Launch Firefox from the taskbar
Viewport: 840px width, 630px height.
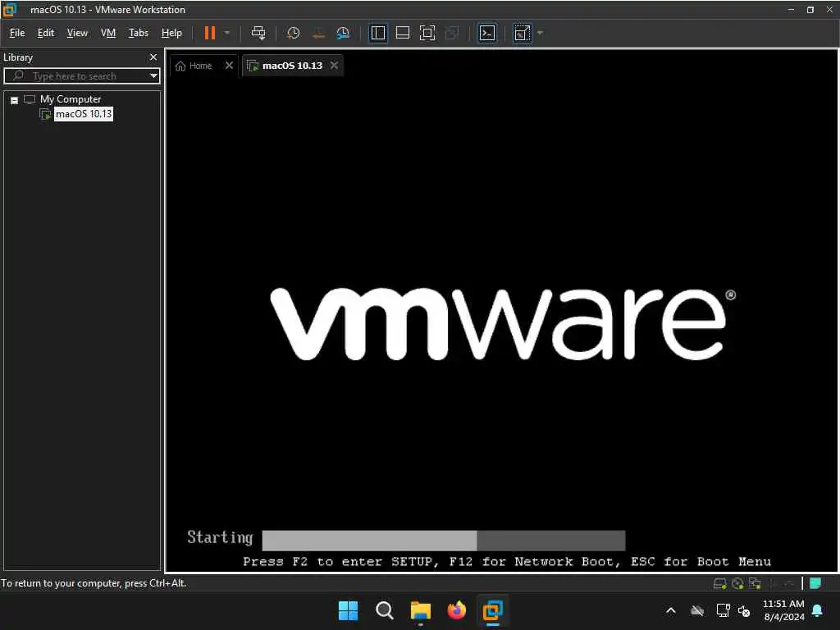pos(457,610)
